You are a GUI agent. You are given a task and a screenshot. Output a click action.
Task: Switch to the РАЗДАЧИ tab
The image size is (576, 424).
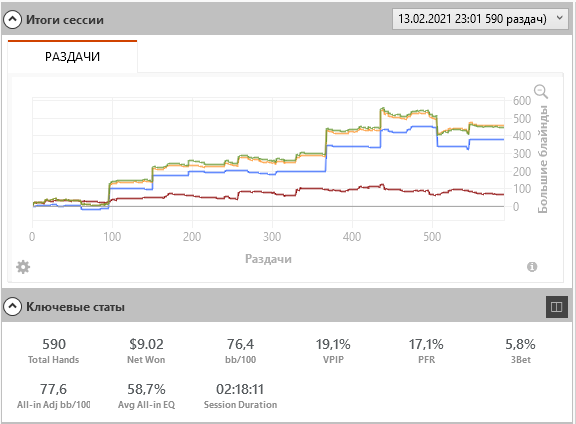click(72, 57)
